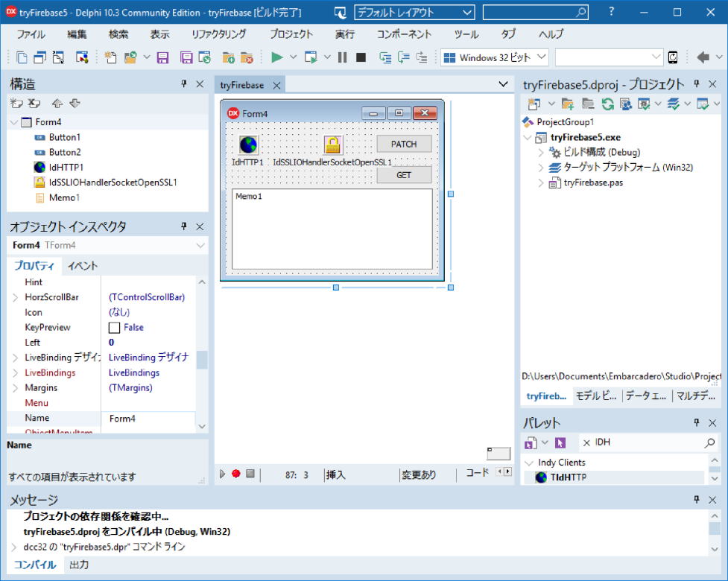Click the back navigation arrow in the toolbar
Image resolution: width=728 pixels, height=581 pixels.
pos(703,57)
